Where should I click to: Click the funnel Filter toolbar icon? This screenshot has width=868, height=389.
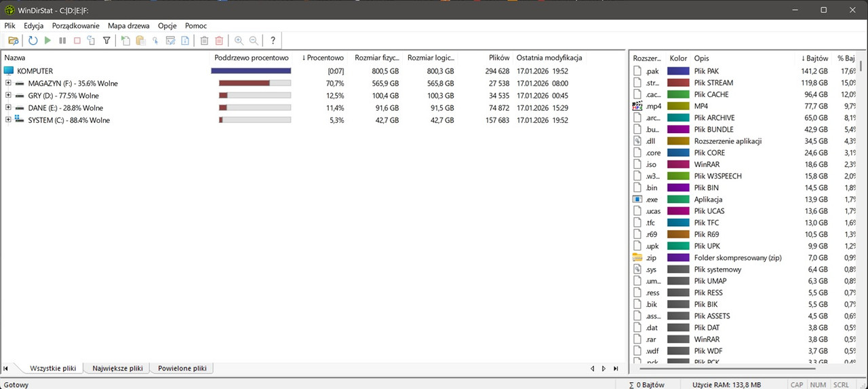[x=106, y=41]
